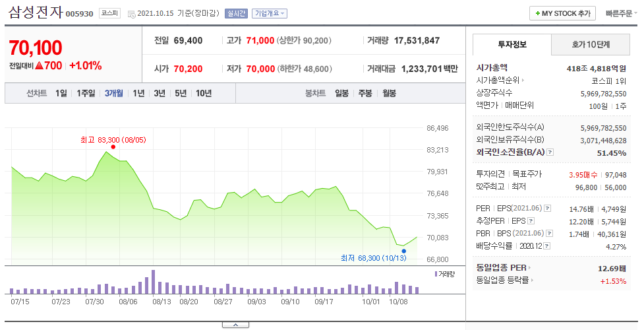Click the 상장주식수 value 5,969,782,550
644x330 pixels.
(603, 94)
